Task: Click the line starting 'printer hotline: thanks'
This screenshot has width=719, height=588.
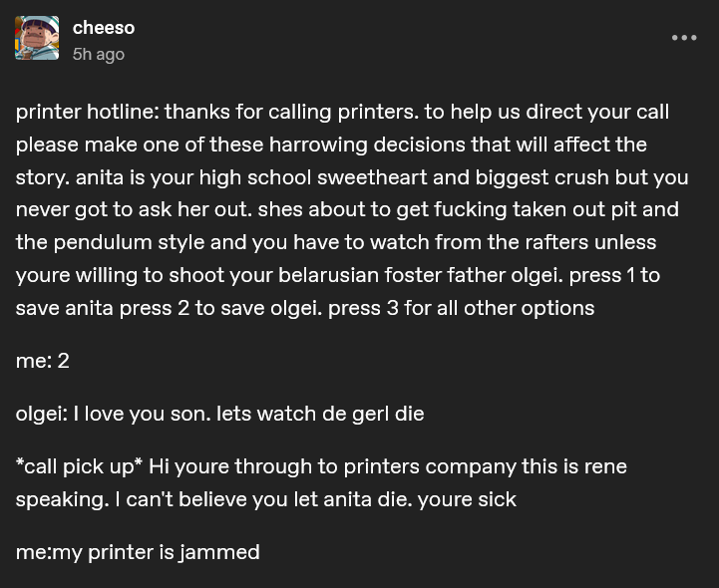Action: click(x=342, y=112)
